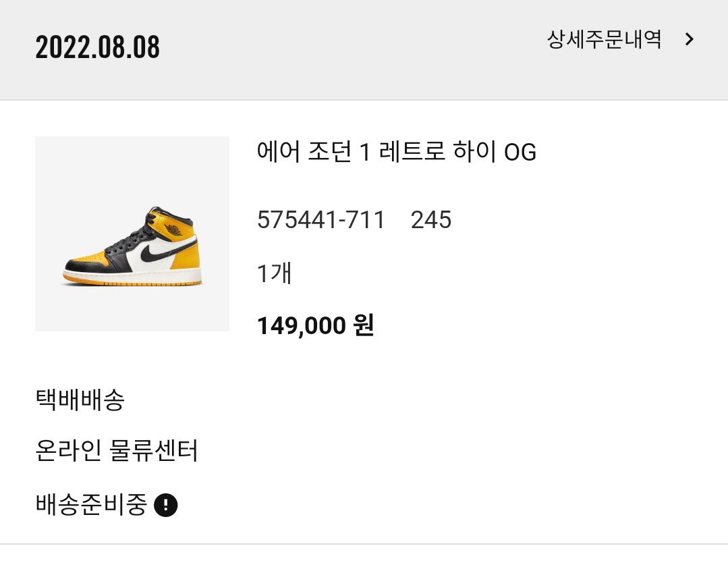Viewport: 728px width, 569px height.
Task: Click the word OG in product title
Action: click(x=520, y=153)
